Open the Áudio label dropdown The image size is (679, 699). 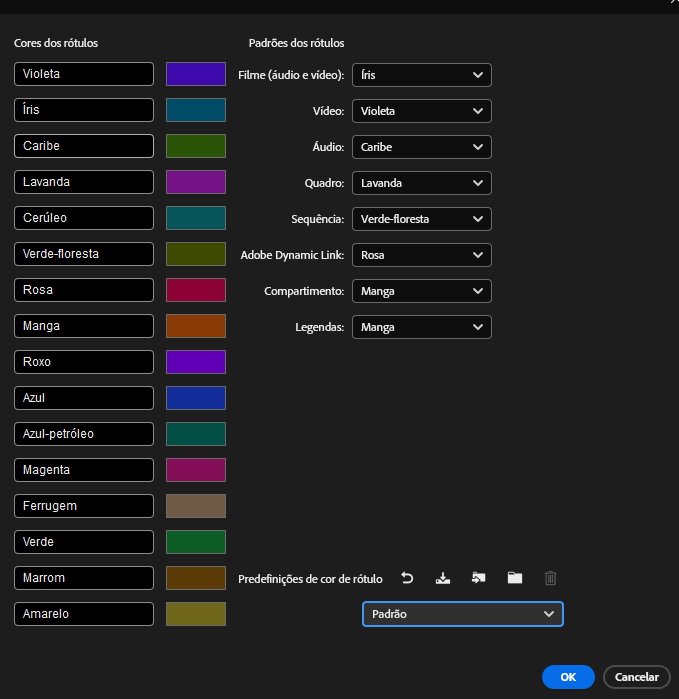point(422,147)
